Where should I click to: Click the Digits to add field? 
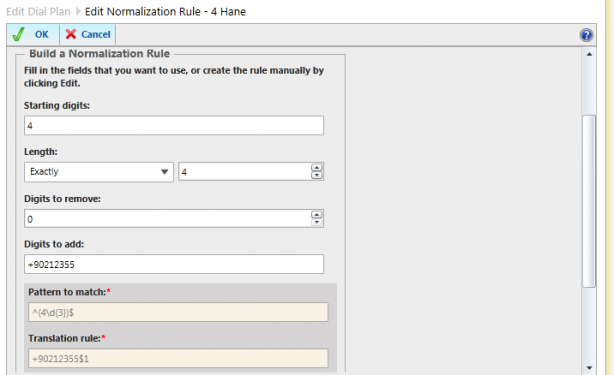coord(174,264)
